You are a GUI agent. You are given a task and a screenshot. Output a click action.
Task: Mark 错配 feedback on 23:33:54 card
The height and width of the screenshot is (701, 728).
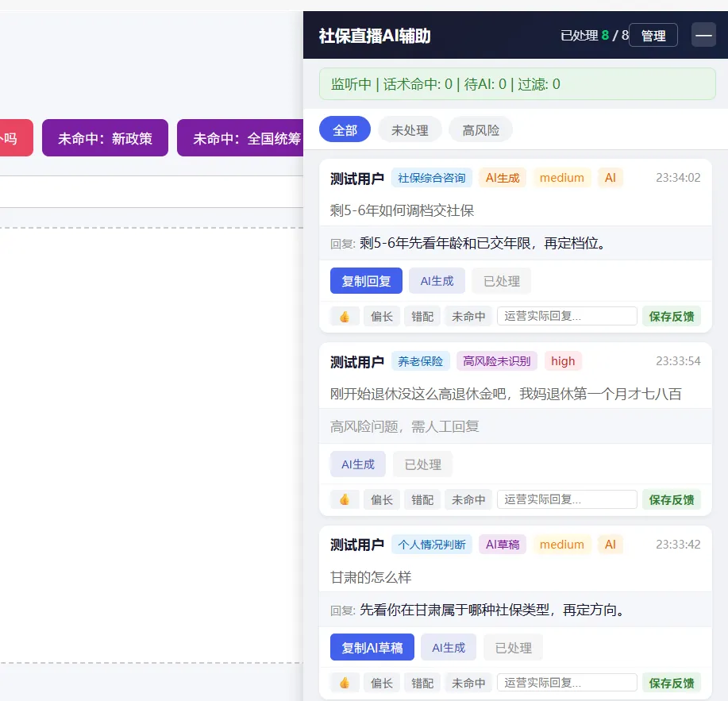point(422,500)
